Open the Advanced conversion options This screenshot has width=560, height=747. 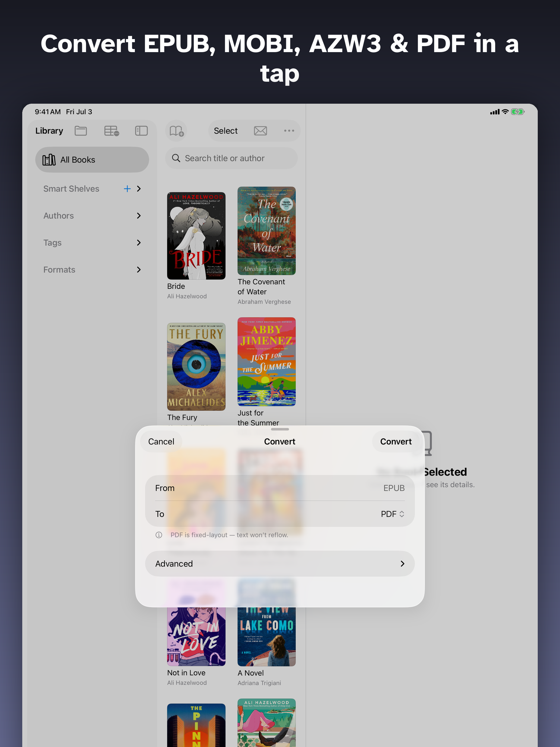click(280, 564)
